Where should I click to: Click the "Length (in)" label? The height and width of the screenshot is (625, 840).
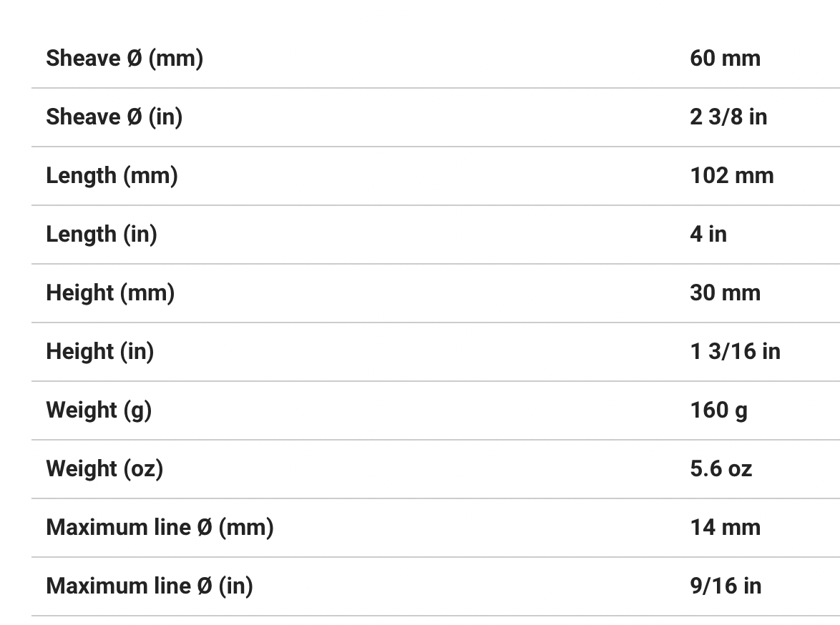pyautogui.click(x=102, y=235)
